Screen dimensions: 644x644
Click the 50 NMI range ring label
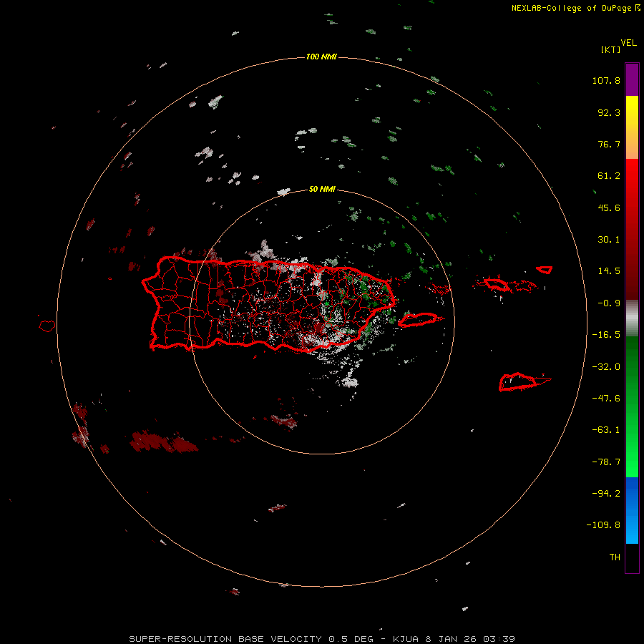(x=322, y=189)
